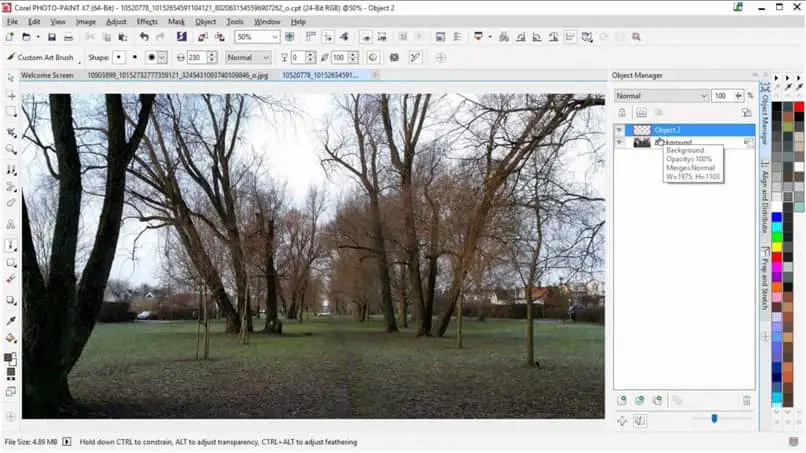Undo the last action

(x=144, y=37)
